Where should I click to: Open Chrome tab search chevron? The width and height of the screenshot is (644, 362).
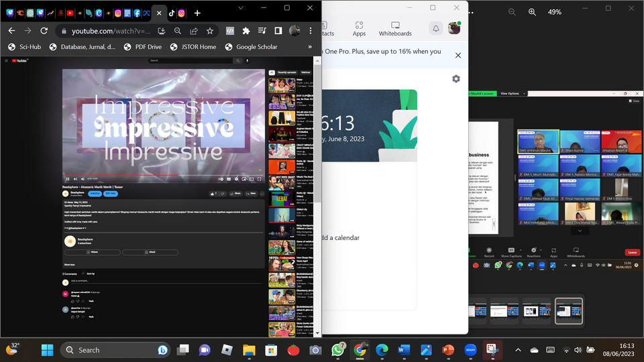[241, 8]
